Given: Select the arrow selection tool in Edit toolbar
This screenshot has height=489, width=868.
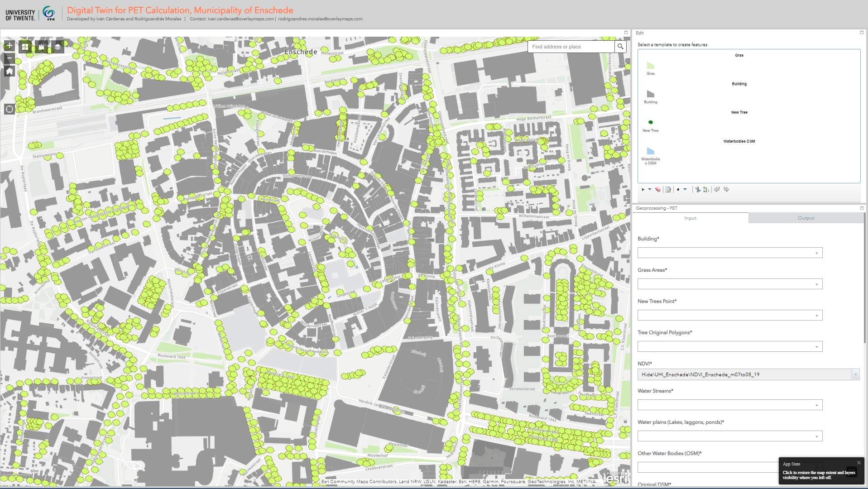Looking at the screenshot, I should point(643,189).
